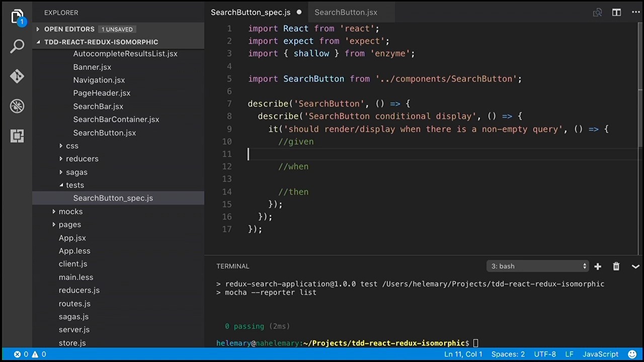Add a new terminal with plus icon
Image resolution: width=644 pixels, height=362 pixels.
[598, 266]
